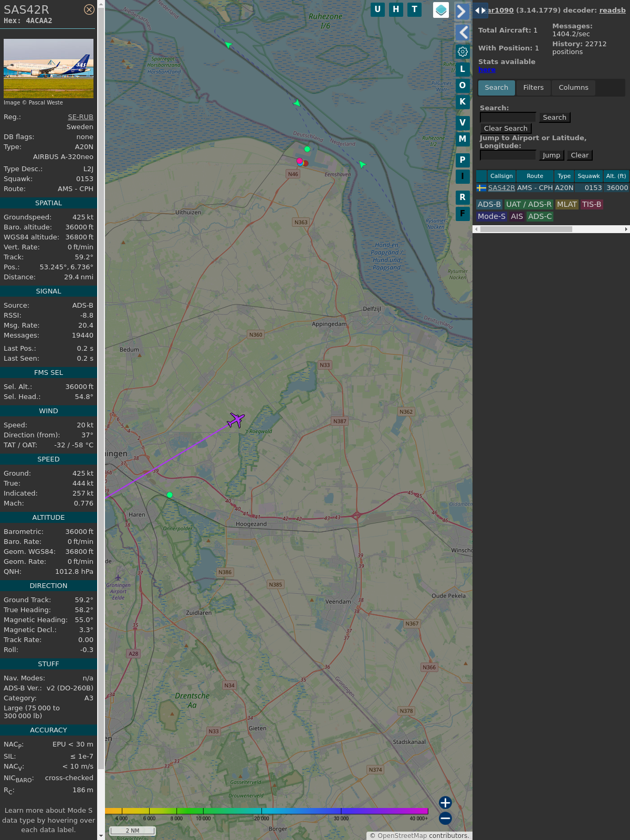630x840 pixels.
Task: Click the purple aircraft icon on map
Action: pyautogui.click(x=236, y=420)
